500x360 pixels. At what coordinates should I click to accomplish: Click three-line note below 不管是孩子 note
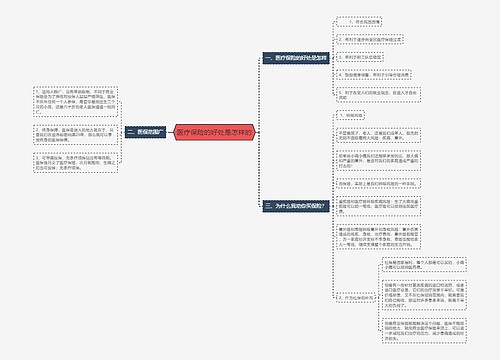[x=378, y=160]
